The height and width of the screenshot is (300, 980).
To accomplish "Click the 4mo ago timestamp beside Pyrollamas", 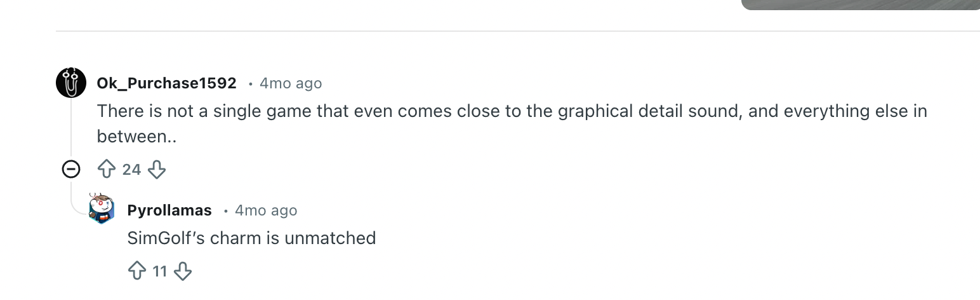I will click(265, 210).
